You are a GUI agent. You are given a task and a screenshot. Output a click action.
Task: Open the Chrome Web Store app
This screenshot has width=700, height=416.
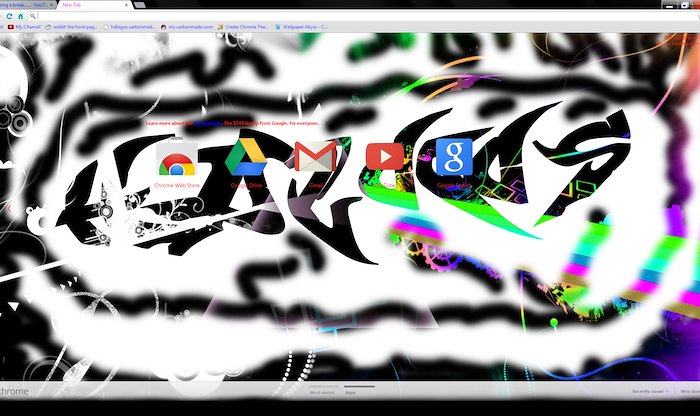[x=177, y=163]
